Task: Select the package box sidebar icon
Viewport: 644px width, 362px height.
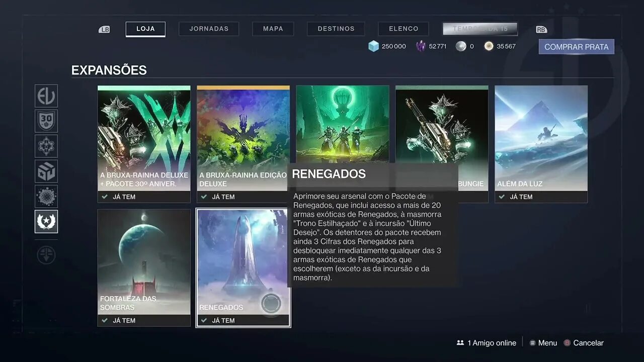Action: click(46, 171)
